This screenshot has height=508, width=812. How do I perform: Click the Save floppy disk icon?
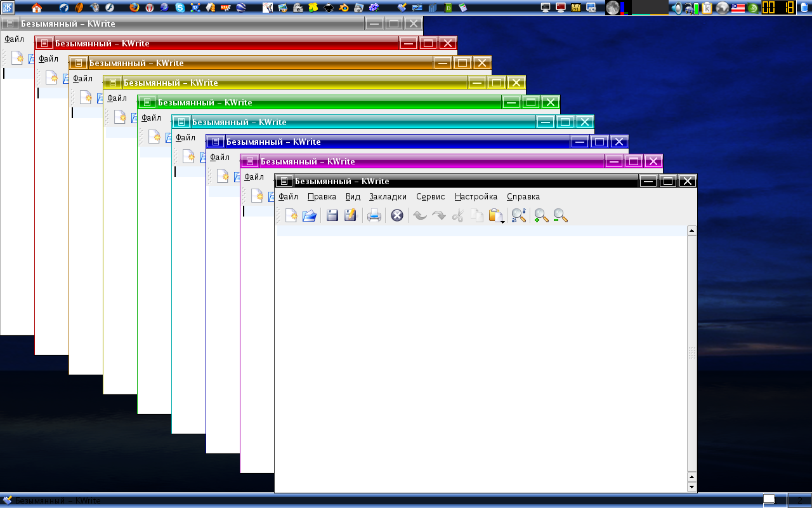[332, 216]
